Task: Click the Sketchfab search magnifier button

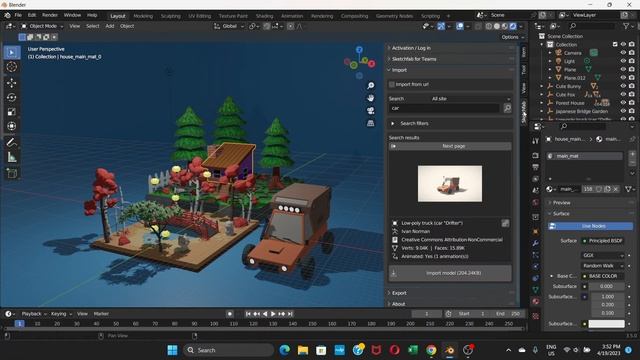Action: [507, 108]
